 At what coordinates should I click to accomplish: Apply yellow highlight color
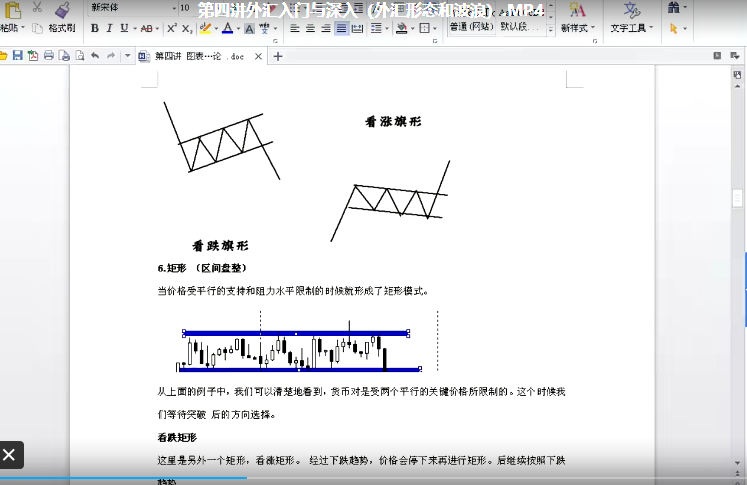tap(205, 29)
